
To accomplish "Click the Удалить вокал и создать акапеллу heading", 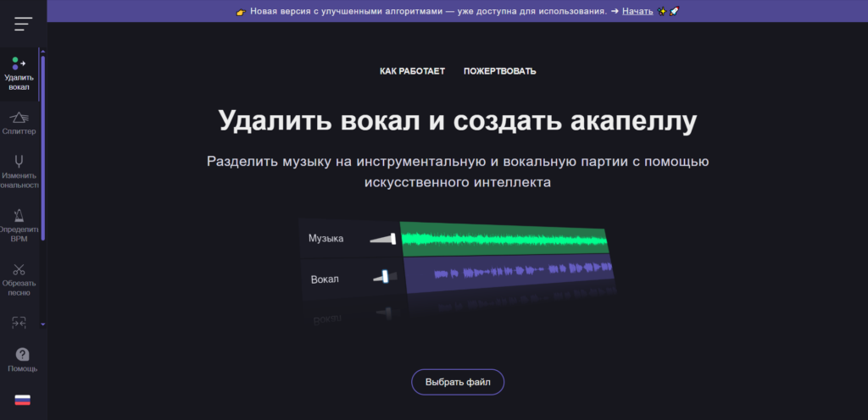I will (x=458, y=121).
